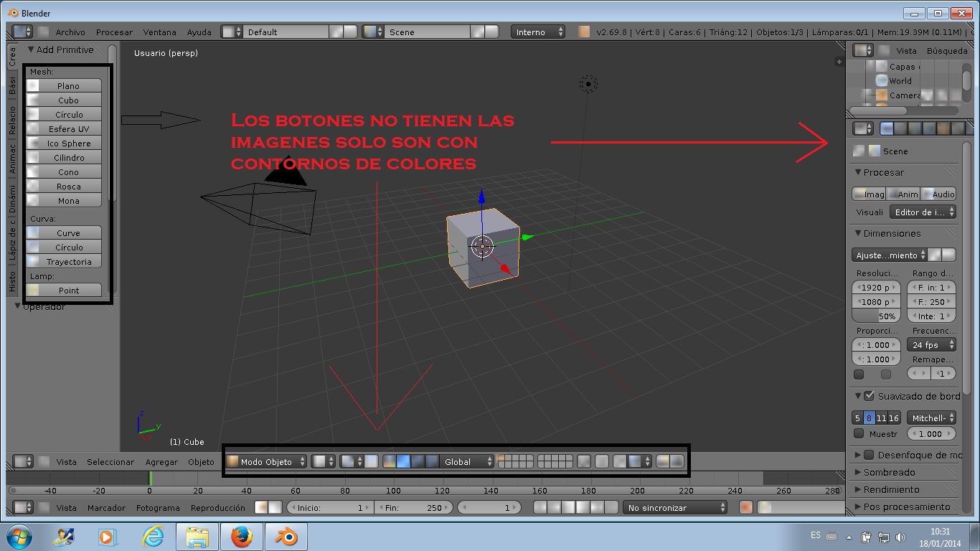Click the Anim render button
Viewport: 980px width, 551px height.
pos(904,194)
